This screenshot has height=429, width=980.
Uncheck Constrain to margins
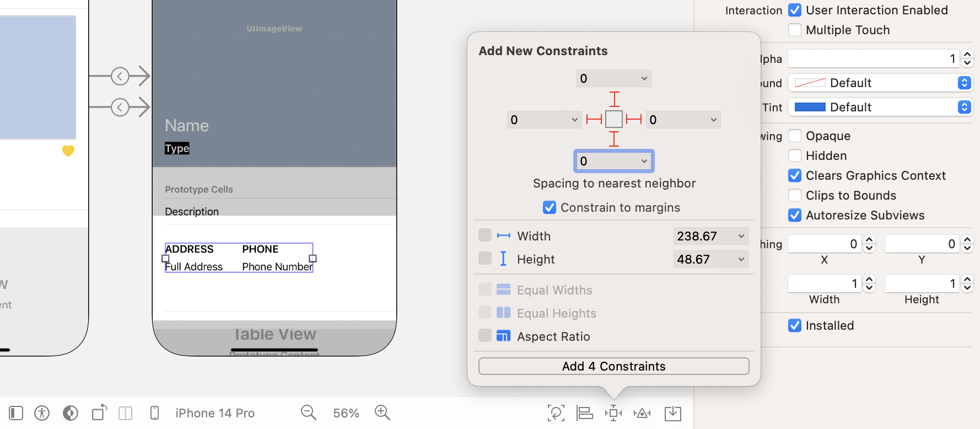pyautogui.click(x=550, y=207)
